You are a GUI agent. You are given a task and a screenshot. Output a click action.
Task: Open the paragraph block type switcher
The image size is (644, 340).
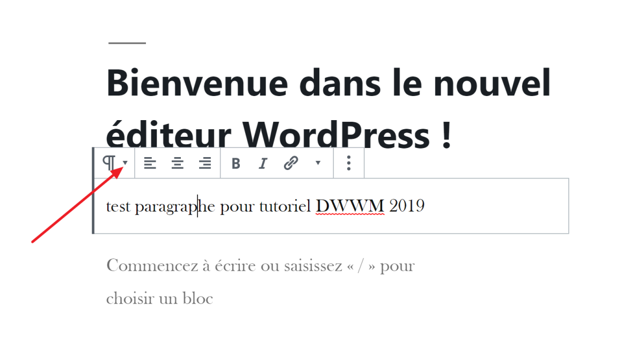[x=115, y=163]
